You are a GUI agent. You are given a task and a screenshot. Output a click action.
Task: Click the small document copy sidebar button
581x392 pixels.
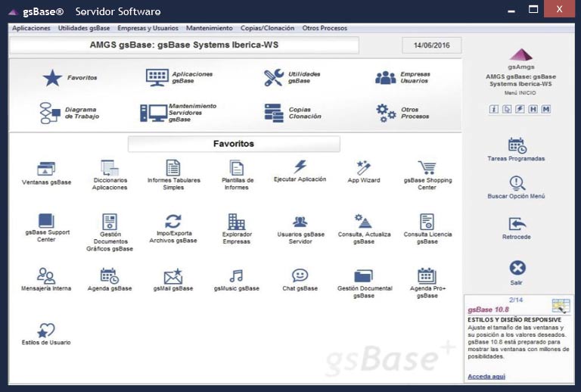(x=507, y=109)
